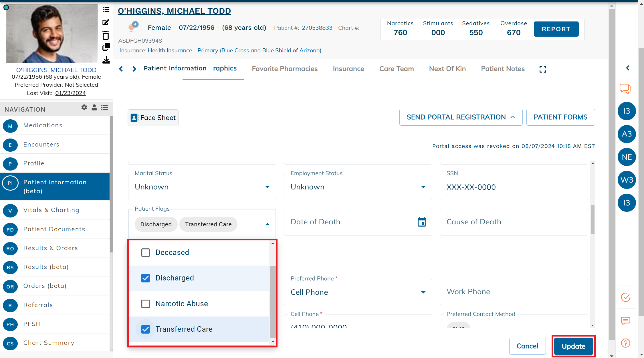Click the fullscreen expand icon near tabs
644x358 pixels.
543,69
